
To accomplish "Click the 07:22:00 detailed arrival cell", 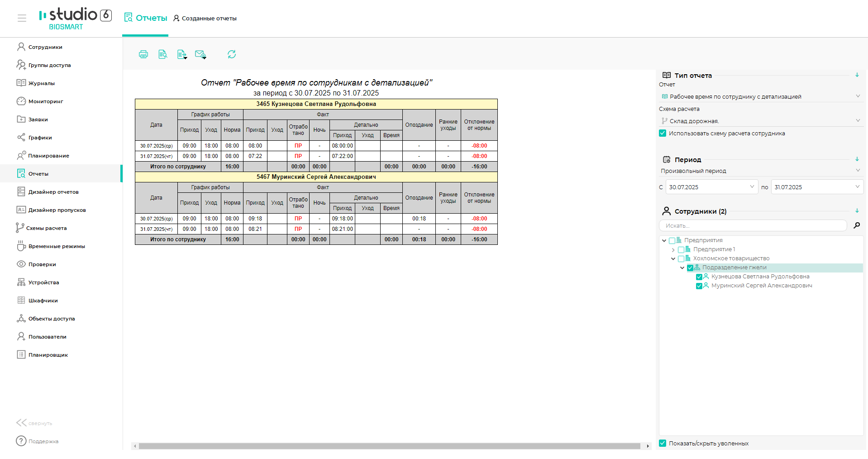I will (342, 156).
